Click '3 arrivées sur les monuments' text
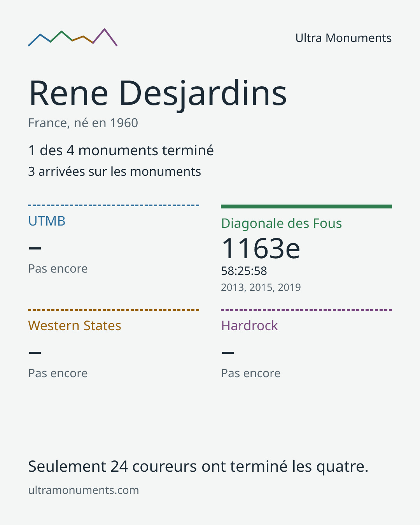Screen dimensions: 420x525 pos(115,171)
